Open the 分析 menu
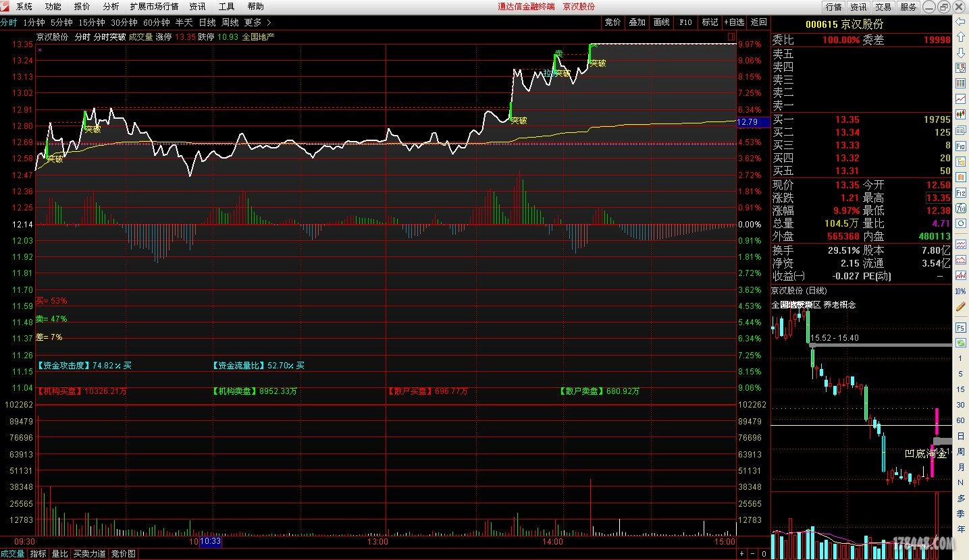 pyautogui.click(x=111, y=7)
